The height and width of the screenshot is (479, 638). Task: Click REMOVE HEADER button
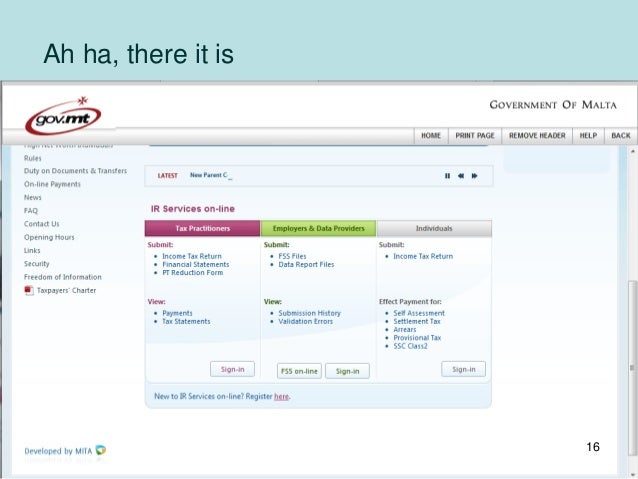pyautogui.click(x=537, y=136)
